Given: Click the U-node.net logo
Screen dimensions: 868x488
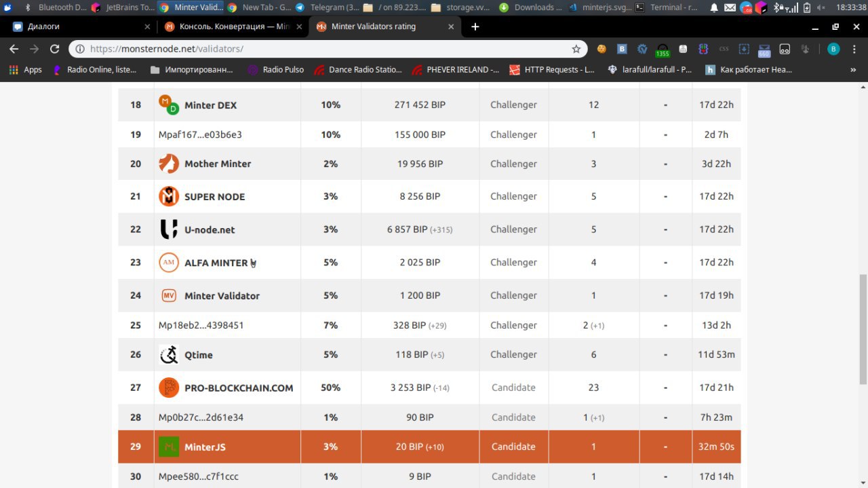Looking at the screenshot, I should tap(168, 229).
